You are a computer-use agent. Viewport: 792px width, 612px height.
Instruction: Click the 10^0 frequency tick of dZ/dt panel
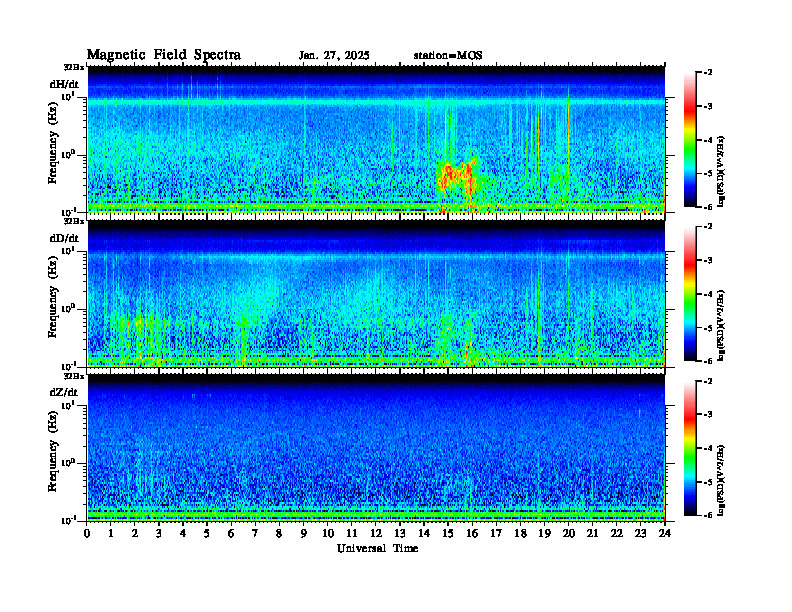[x=67, y=462]
